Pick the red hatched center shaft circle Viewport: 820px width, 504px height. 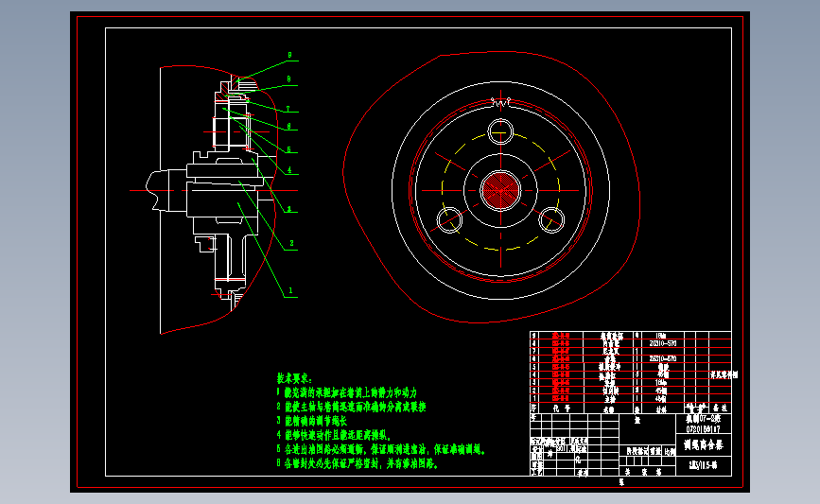500,190
